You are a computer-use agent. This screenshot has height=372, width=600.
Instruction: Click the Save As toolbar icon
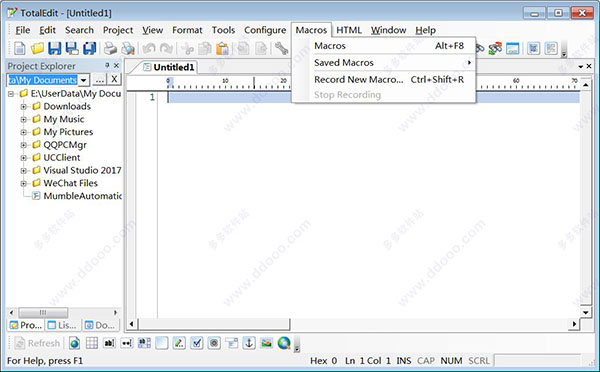tap(72, 49)
